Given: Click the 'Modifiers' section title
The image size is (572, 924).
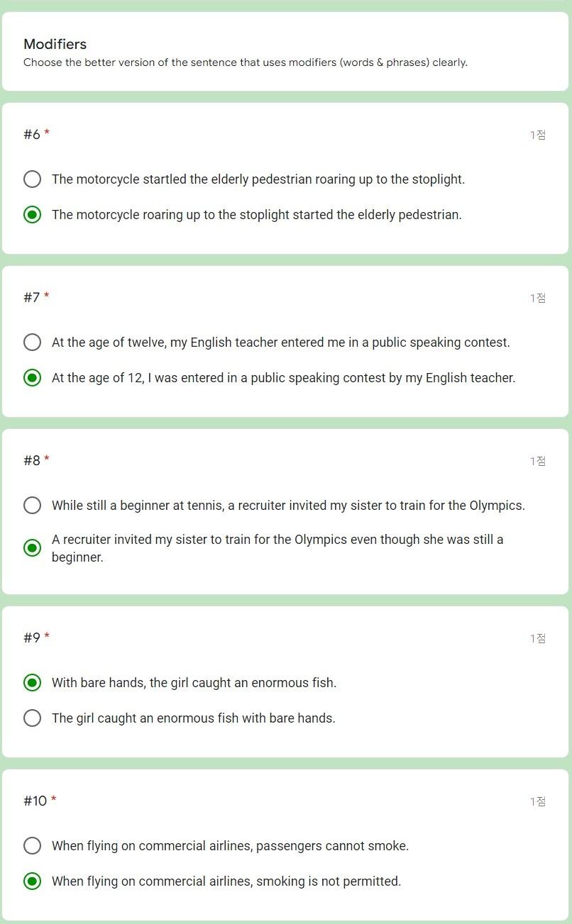Looking at the screenshot, I should pyautogui.click(x=55, y=44).
